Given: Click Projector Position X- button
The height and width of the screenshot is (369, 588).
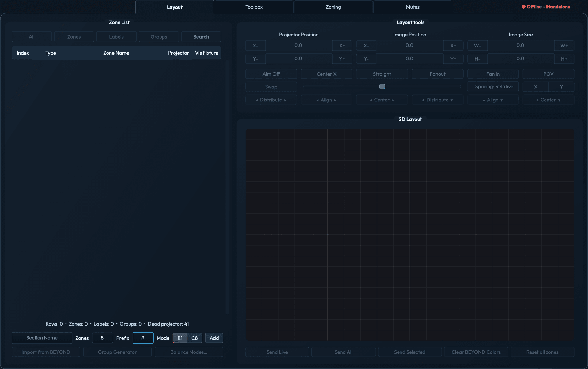Looking at the screenshot, I should click(255, 46).
